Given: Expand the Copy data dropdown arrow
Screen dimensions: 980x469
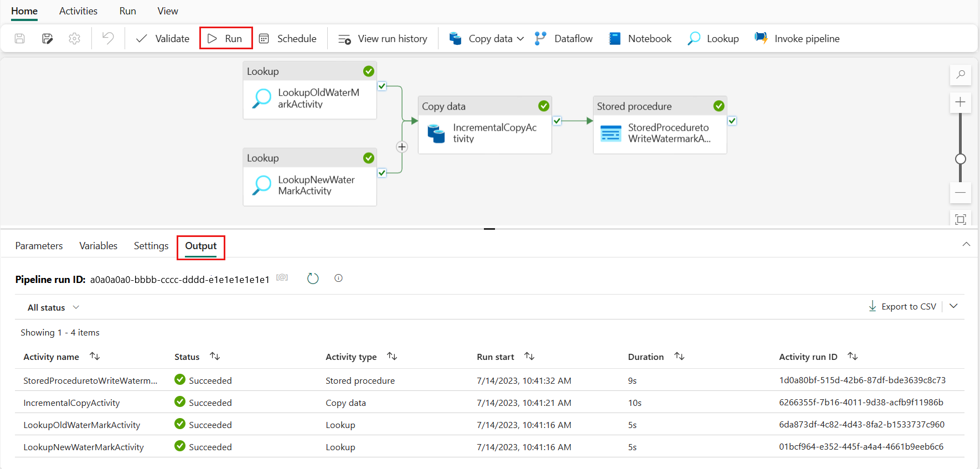Looking at the screenshot, I should pyautogui.click(x=520, y=39).
